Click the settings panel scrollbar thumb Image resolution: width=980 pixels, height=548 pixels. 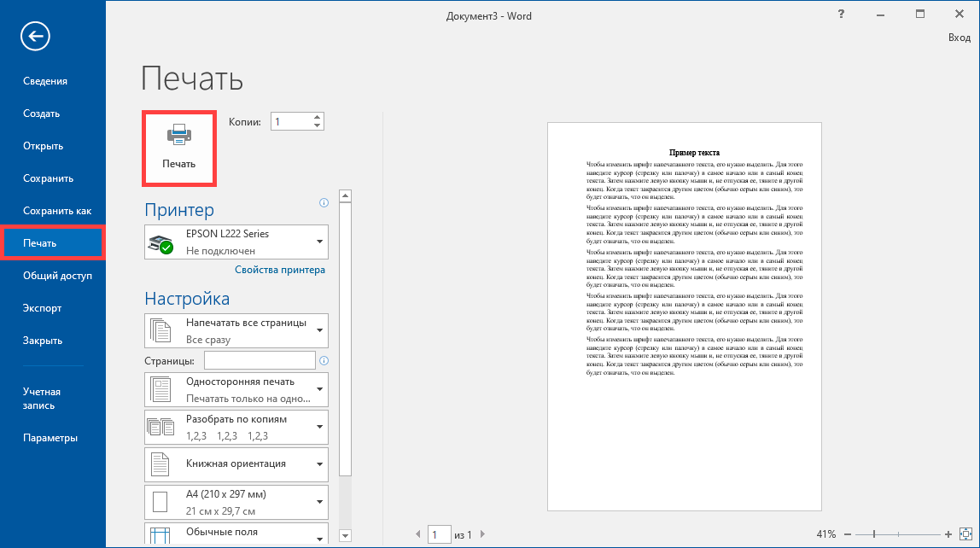[x=345, y=339]
